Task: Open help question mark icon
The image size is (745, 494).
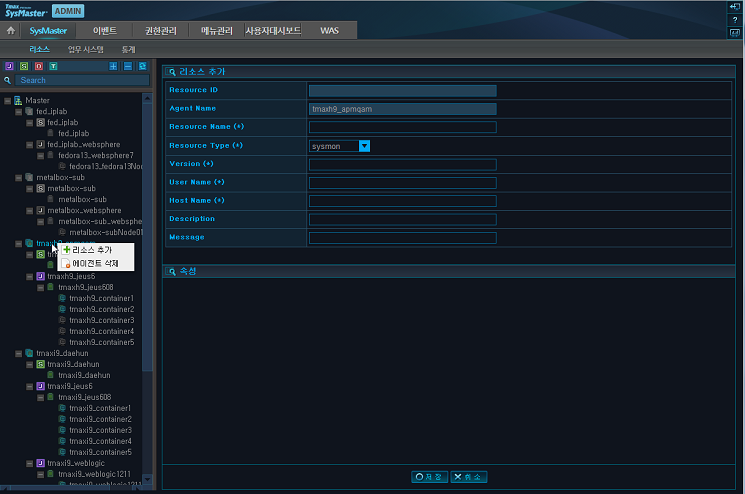Action: 735,20
